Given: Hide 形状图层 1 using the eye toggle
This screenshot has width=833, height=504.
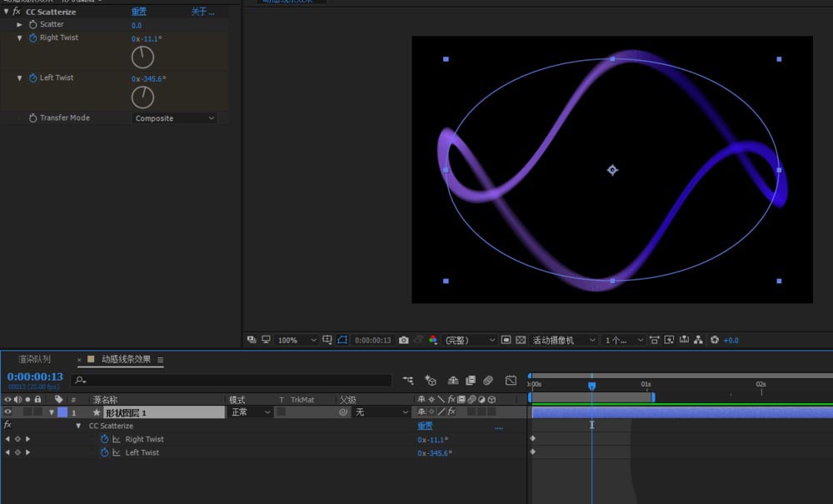Looking at the screenshot, I should click(7, 412).
